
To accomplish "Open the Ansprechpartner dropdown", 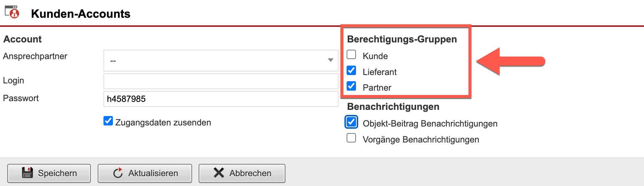I will [217, 61].
